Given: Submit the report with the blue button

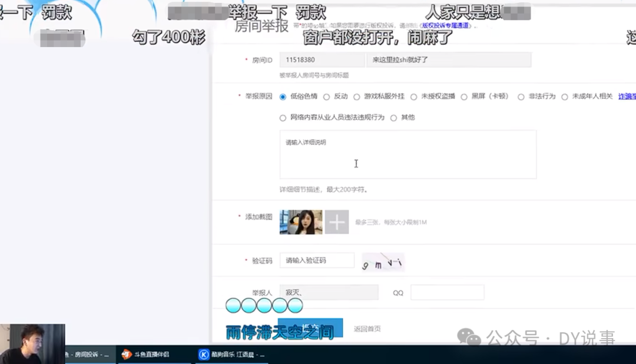Looking at the screenshot, I should click(310, 328).
